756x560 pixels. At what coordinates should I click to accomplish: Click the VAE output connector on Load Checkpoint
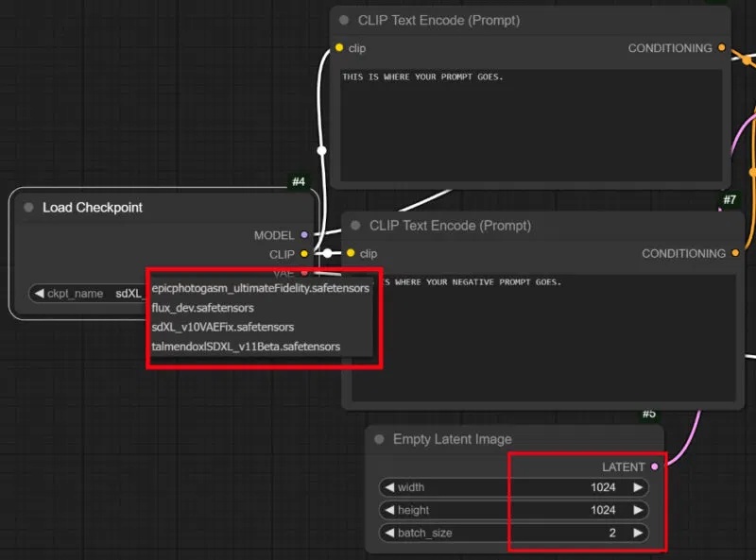304,272
